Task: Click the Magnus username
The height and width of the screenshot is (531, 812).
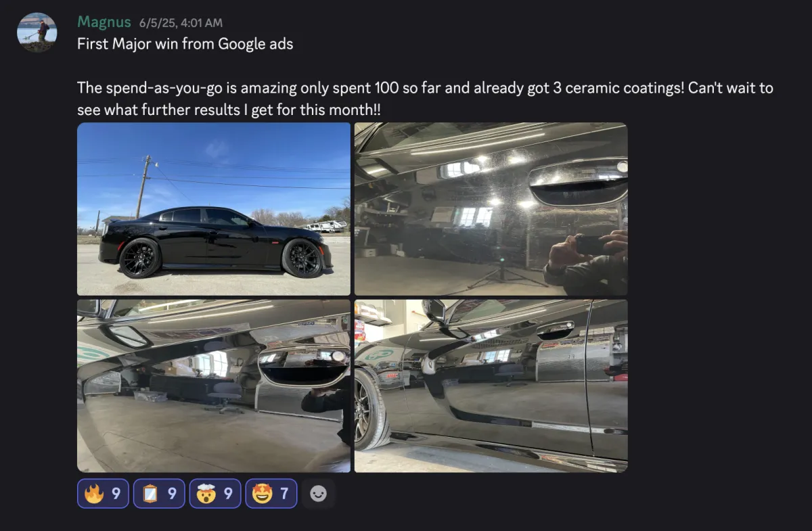Action: [x=104, y=22]
